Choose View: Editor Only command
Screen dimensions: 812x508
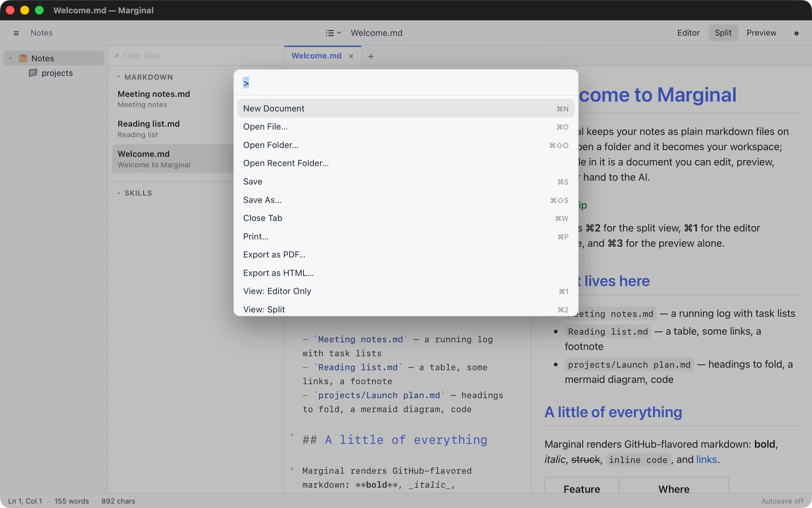click(x=406, y=291)
